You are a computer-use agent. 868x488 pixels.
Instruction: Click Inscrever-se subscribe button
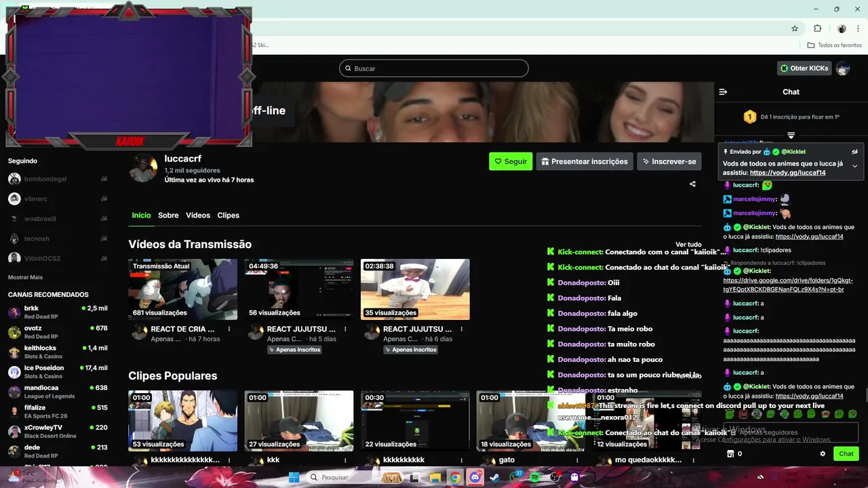point(669,161)
